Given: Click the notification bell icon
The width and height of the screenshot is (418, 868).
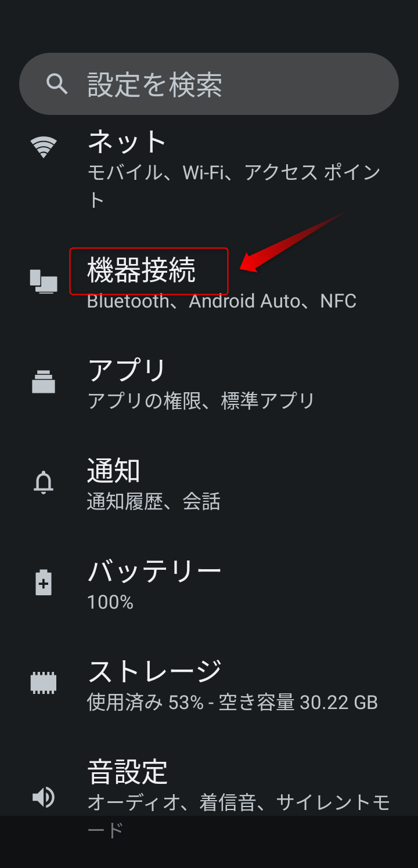Looking at the screenshot, I should (x=44, y=482).
